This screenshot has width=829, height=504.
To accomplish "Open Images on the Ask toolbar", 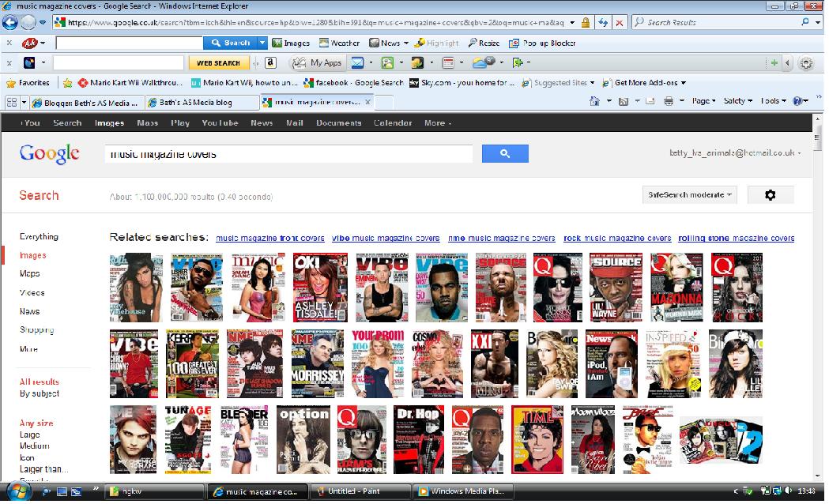I will click(291, 43).
